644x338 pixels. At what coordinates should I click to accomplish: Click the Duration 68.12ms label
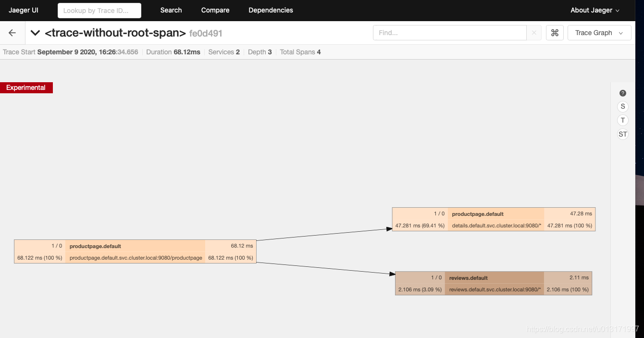(173, 52)
